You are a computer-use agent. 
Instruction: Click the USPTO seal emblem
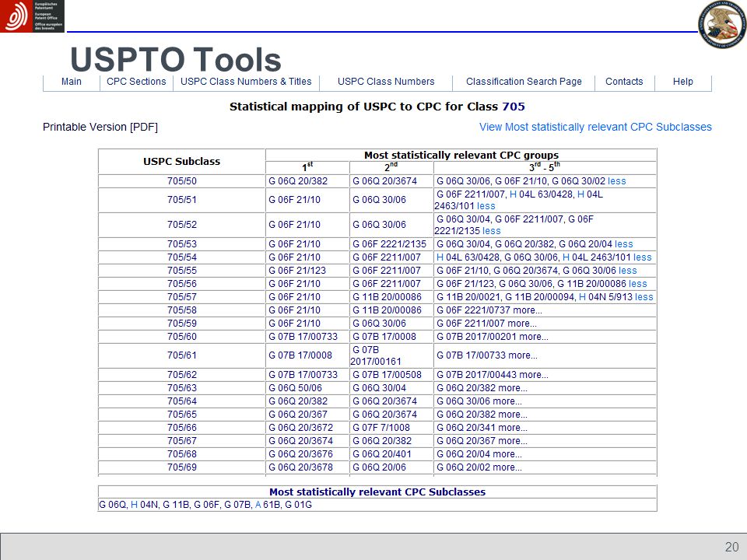click(x=722, y=25)
